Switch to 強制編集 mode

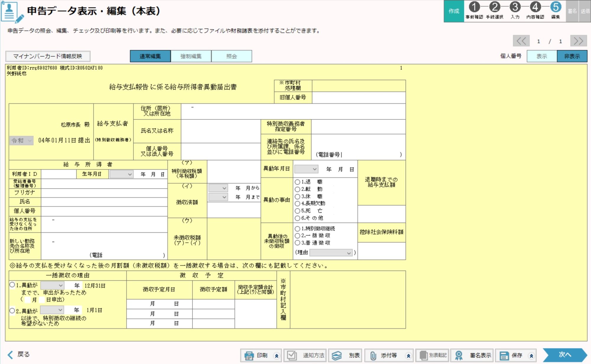[191, 56]
